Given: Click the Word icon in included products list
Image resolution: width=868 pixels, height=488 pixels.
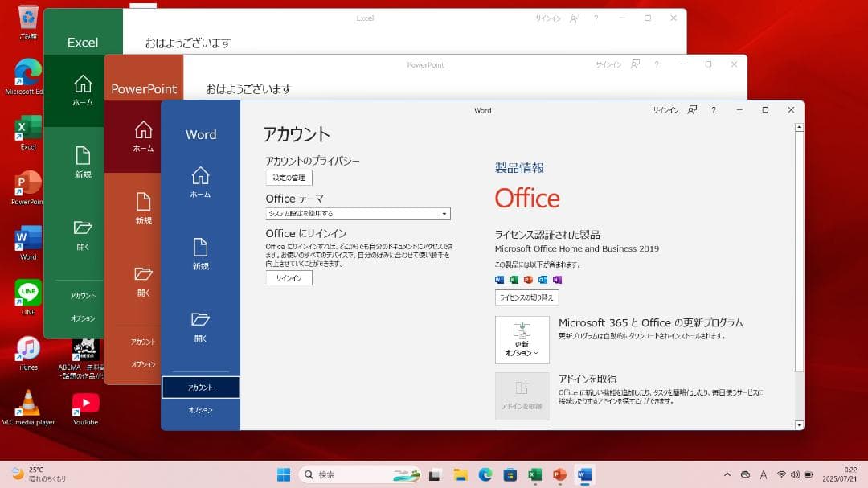Looking at the screenshot, I should click(499, 279).
